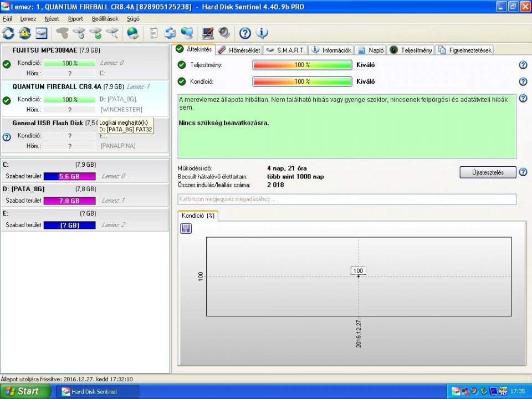Click the toolbar Help question mark icon

245,33
